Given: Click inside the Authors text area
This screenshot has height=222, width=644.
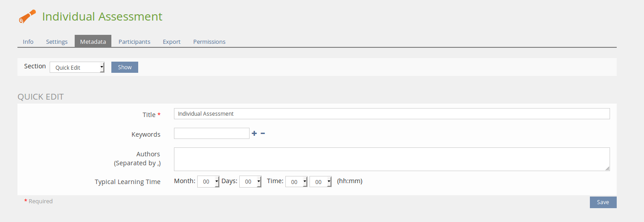Looking at the screenshot, I should pos(391,159).
